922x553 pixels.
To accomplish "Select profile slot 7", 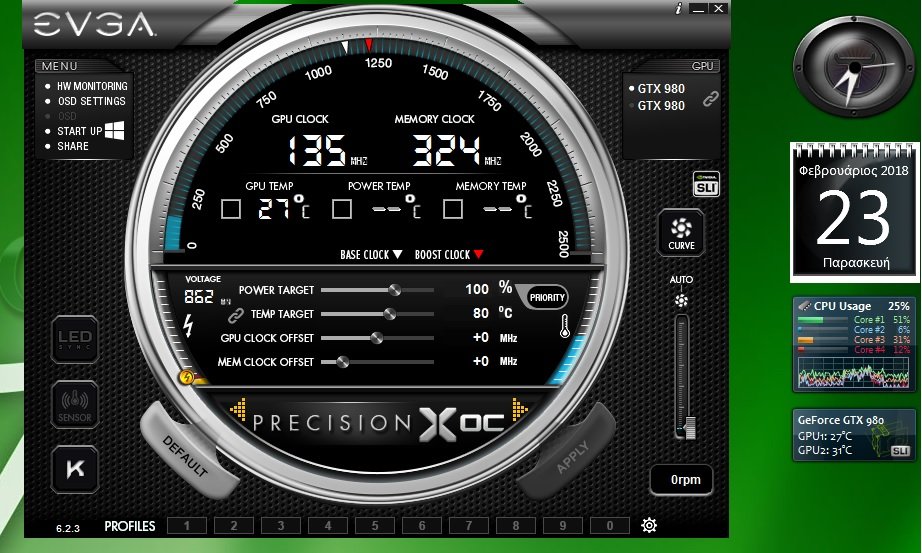I will [469, 525].
